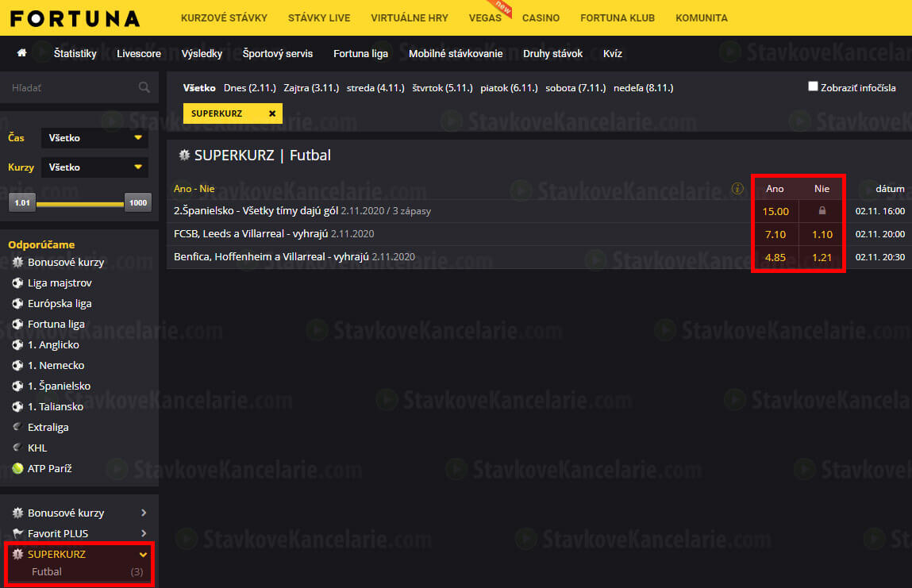The height and width of the screenshot is (588, 912).
Task: Open the Fortuna liga nav link
Action: click(360, 53)
